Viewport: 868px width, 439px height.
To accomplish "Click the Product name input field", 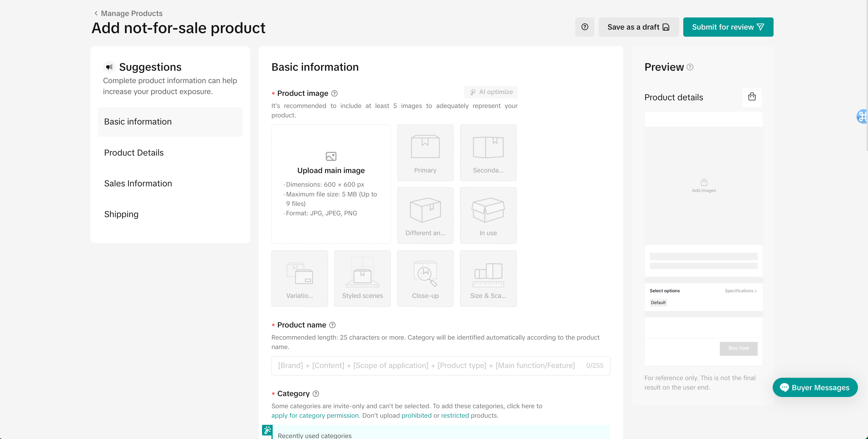I will [x=426, y=366].
